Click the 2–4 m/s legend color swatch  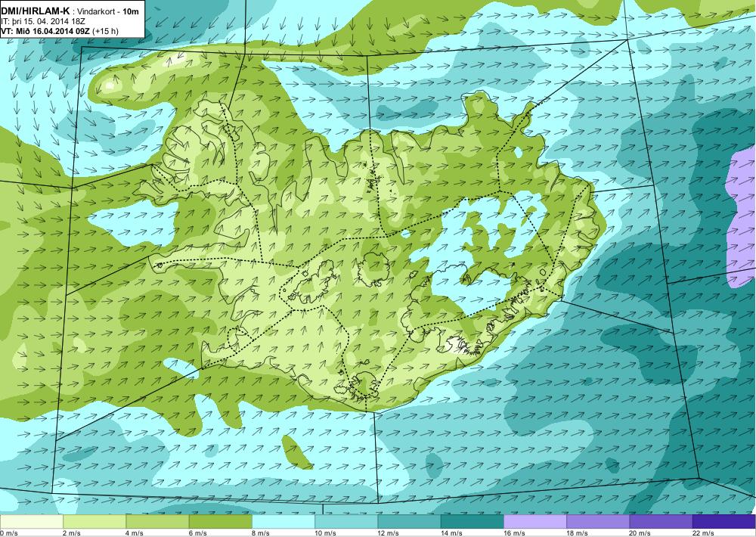coord(94,522)
